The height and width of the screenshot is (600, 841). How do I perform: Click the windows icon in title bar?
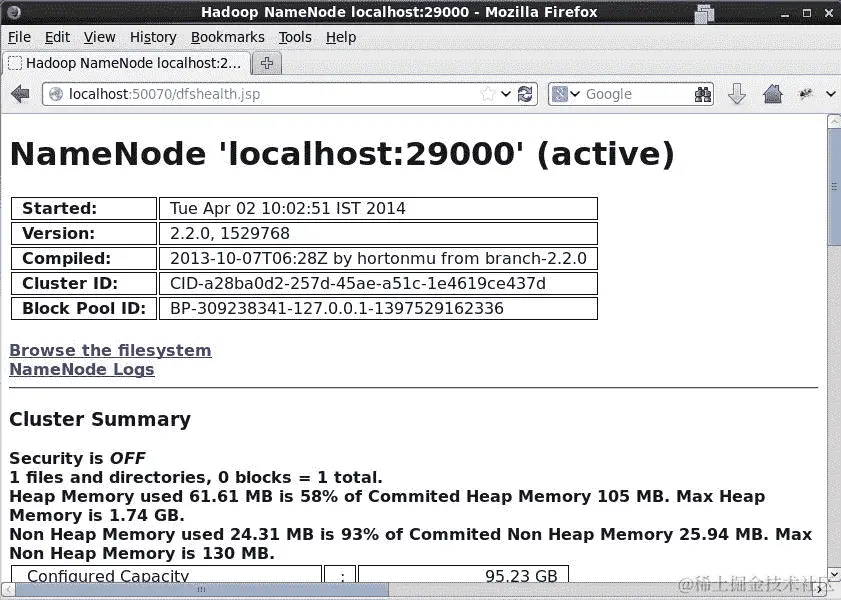point(704,13)
